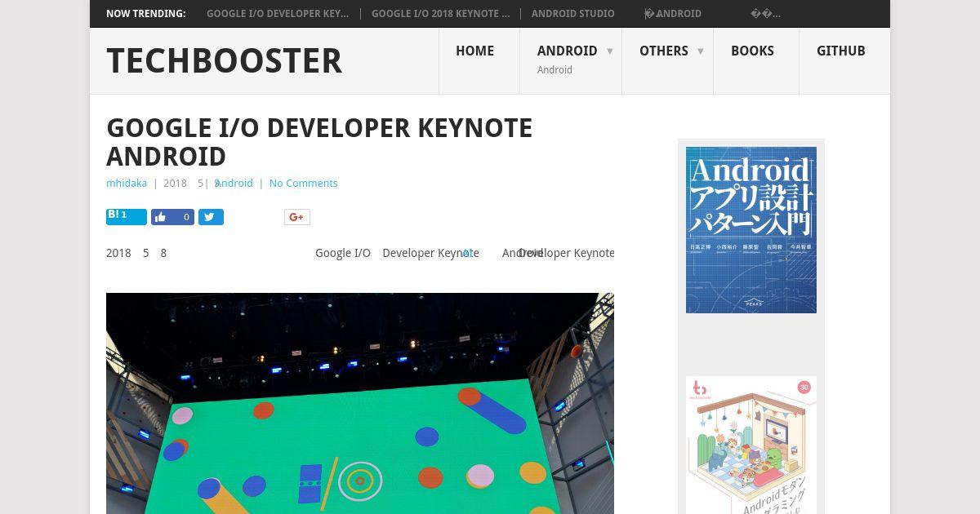The image size is (980, 514).
Task: Open the Android category link under title
Action: pos(234,184)
